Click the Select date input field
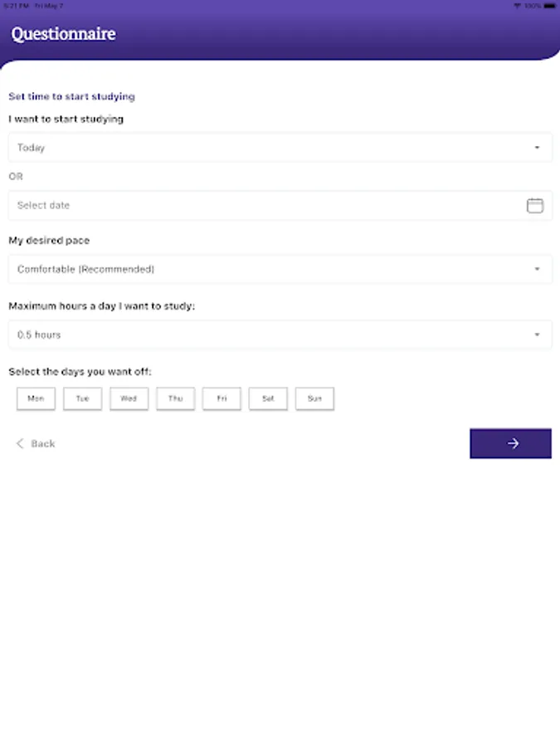The height and width of the screenshot is (747, 560). [x=265, y=206]
